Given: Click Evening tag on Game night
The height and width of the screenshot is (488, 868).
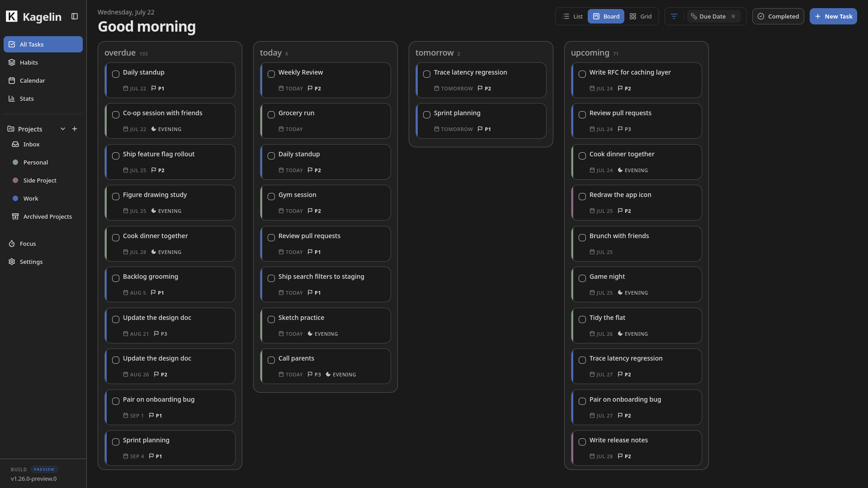Looking at the screenshot, I should click(633, 293).
